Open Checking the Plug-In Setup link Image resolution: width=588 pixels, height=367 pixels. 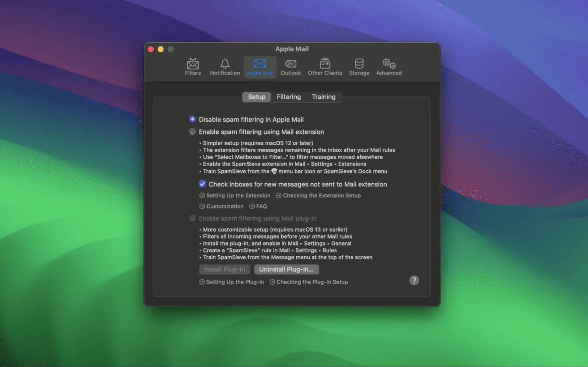tap(309, 282)
